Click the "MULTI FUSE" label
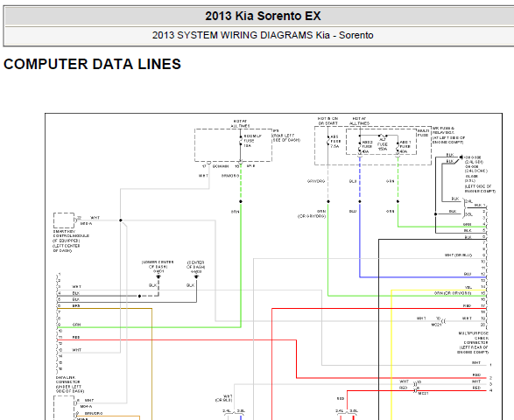Viewport: 514px width, 420px height. (423, 133)
